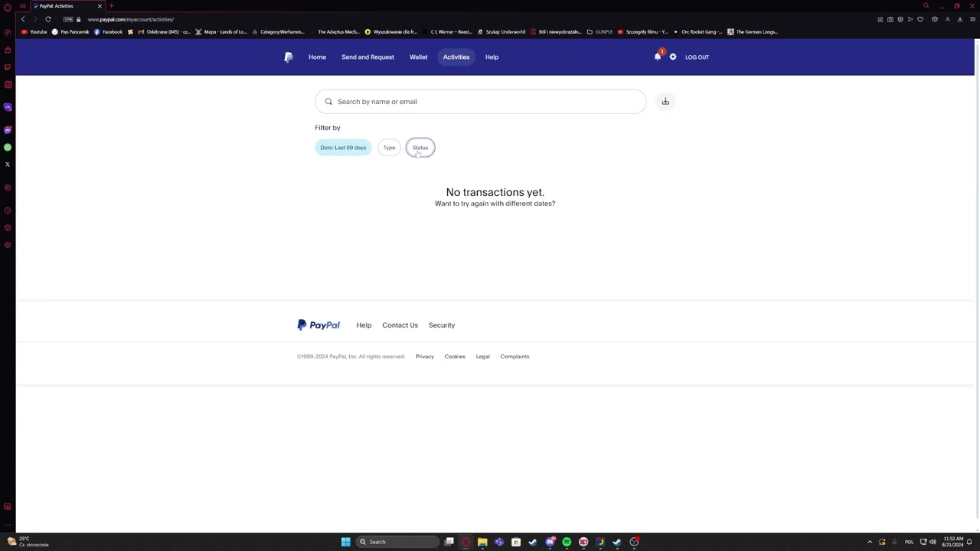Image resolution: width=980 pixels, height=551 pixels.
Task: Open Help in the top navigation
Action: pyautogui.click(x=492, y=57)
